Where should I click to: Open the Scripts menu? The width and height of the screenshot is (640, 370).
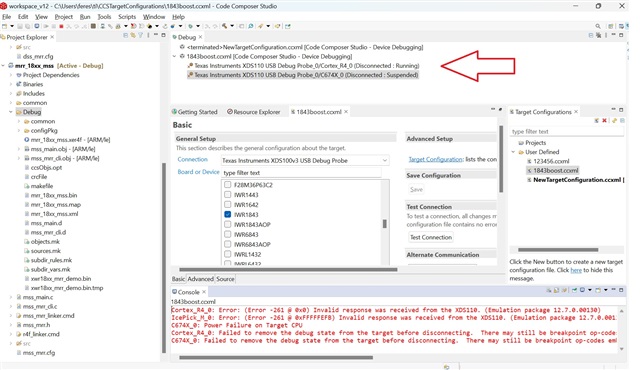pyautogui.click(x=127, y=17)
